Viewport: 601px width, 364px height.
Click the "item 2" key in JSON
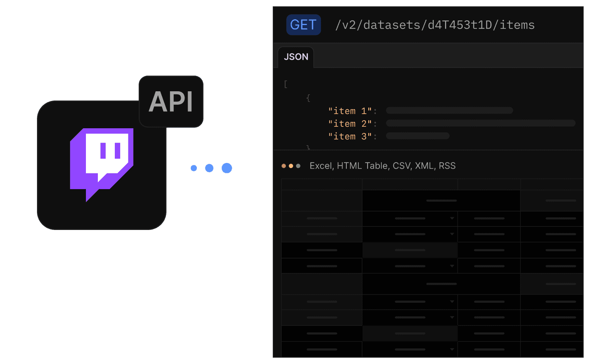pos(350,124)
